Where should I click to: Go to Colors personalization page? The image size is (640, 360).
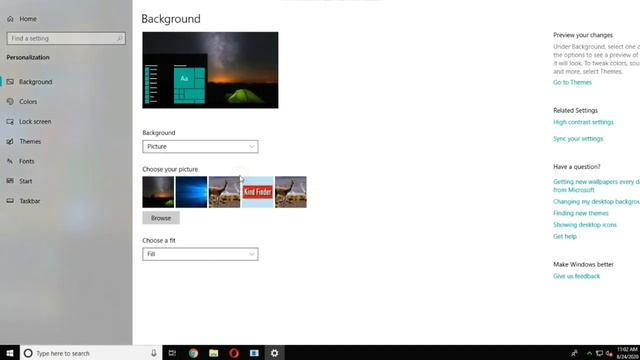[x=28, y=102]
